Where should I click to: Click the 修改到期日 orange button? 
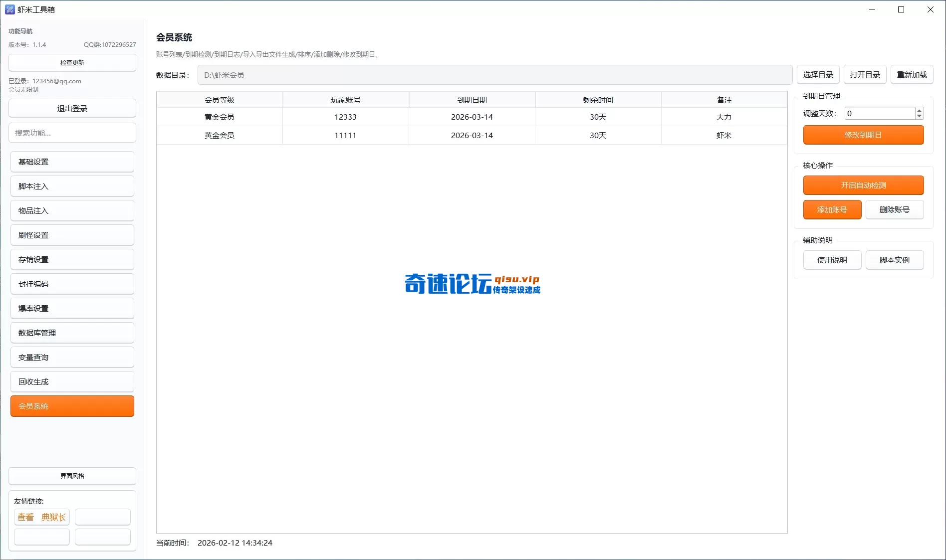pos(863,135)
